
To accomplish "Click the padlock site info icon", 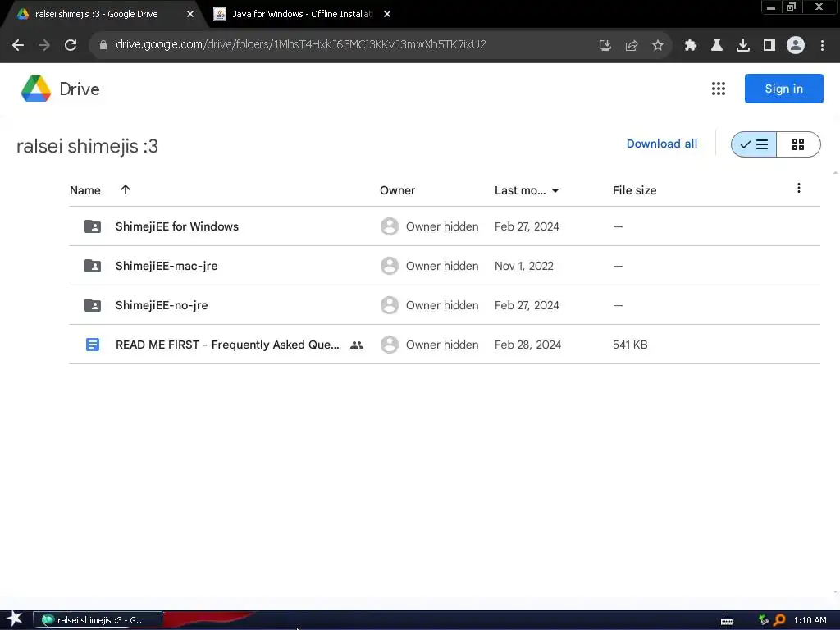I will point(103,45).
